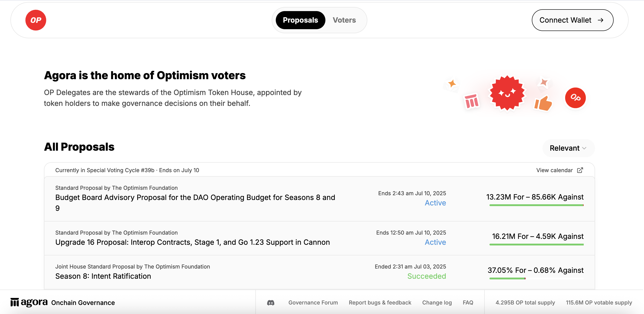Image resolution: width=644 pixels, height=314 pixels.
Task: Open the Change log link
Action: point(437,302)
